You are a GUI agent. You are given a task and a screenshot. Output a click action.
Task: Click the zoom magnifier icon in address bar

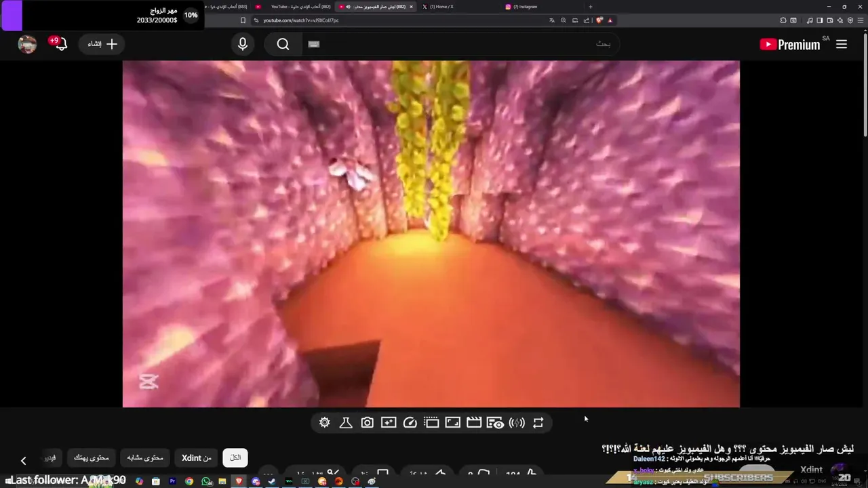tap(564, 20)
